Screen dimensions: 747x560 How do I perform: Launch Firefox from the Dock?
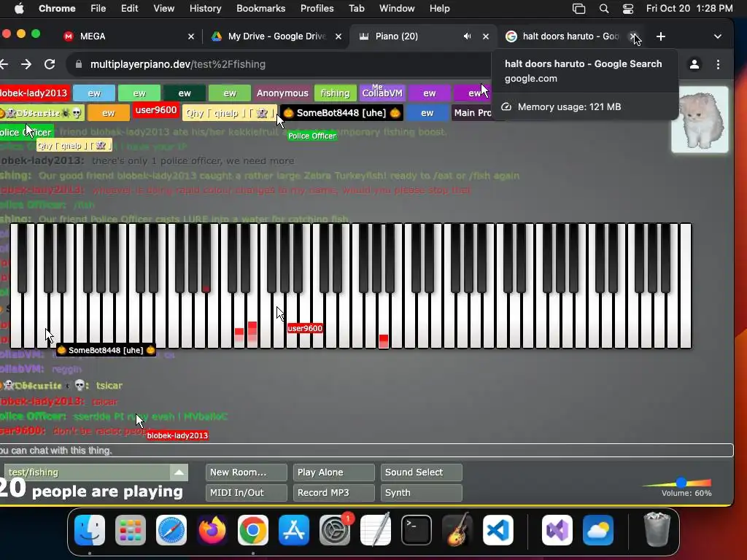(212, 530)
